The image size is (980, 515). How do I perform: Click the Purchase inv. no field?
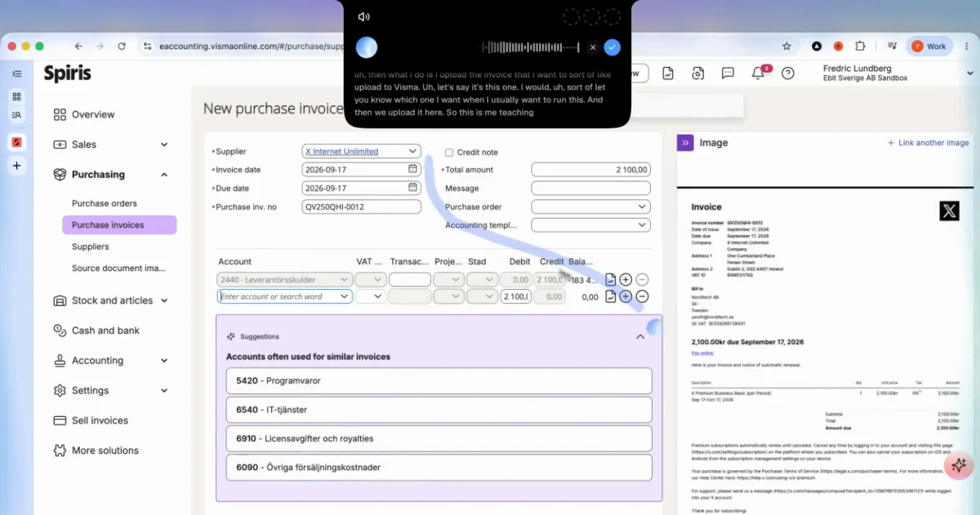tap(361, 206)
